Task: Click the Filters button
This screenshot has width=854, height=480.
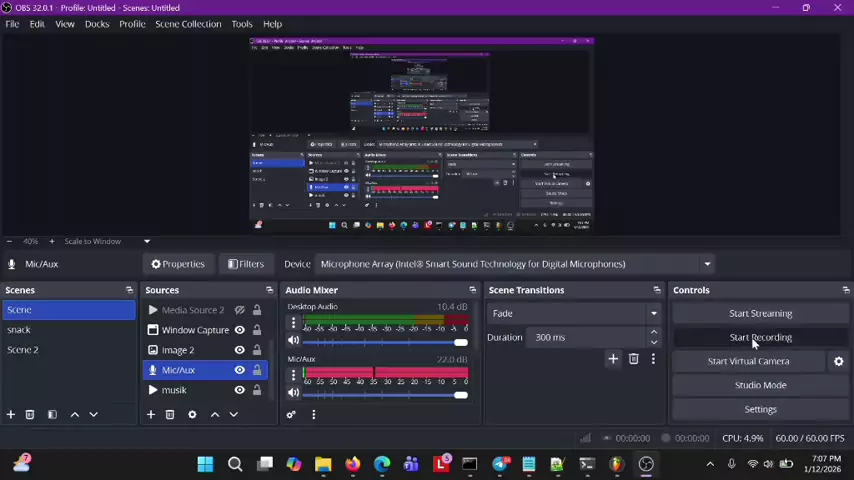Action: pyautogui.click(x=245, y=264)
